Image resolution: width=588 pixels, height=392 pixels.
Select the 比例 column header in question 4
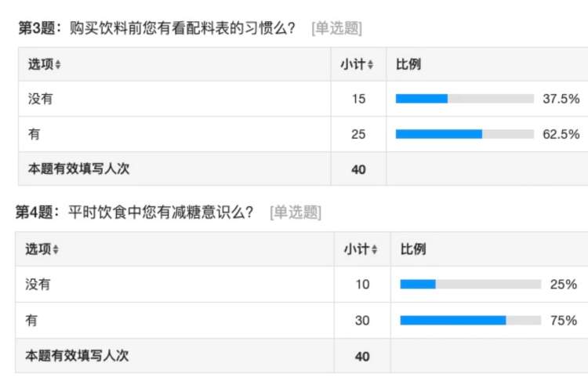coord(413,249)
